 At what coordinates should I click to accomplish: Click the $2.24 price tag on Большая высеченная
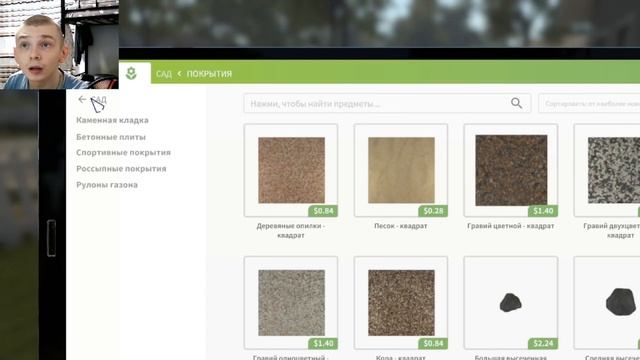point(543,344)
